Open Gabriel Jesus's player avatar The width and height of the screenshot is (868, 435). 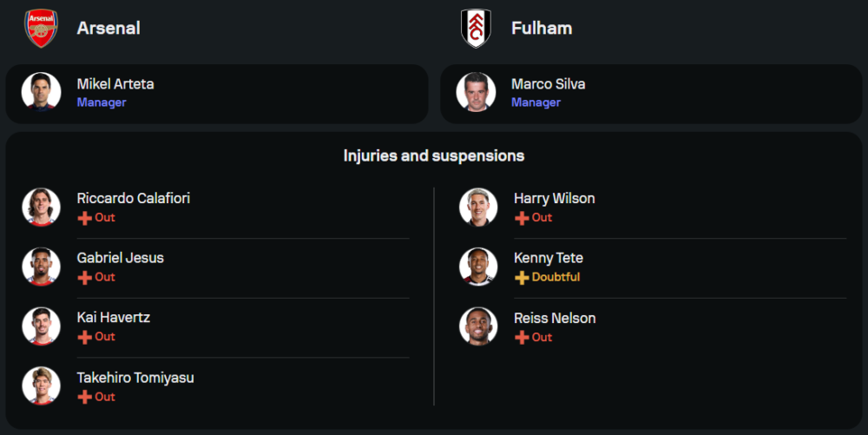41,267
